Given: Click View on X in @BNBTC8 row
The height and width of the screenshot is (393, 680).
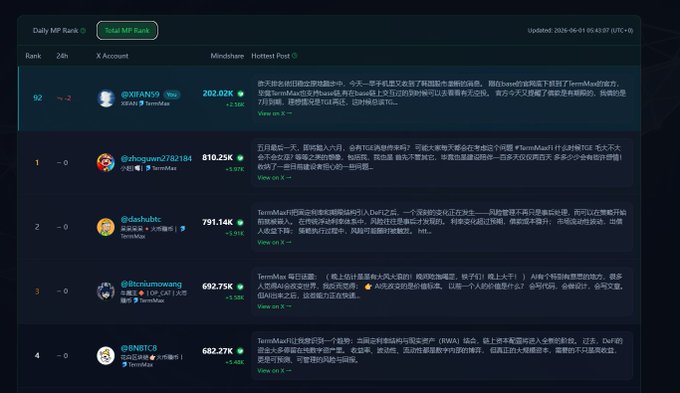Looking at the screenshot, I should click(x=275, y=370).
